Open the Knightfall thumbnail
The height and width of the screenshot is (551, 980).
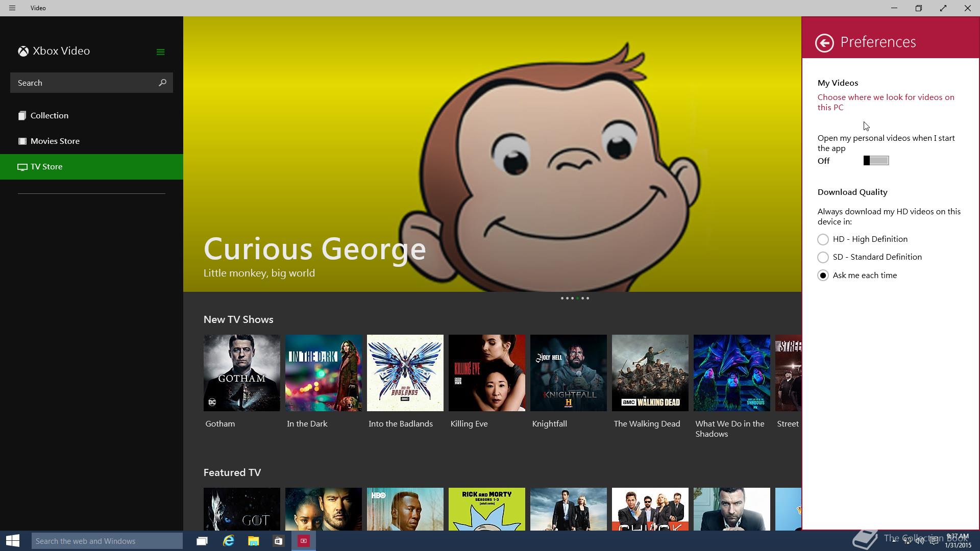pyautogui.click(x=569, y=373)
